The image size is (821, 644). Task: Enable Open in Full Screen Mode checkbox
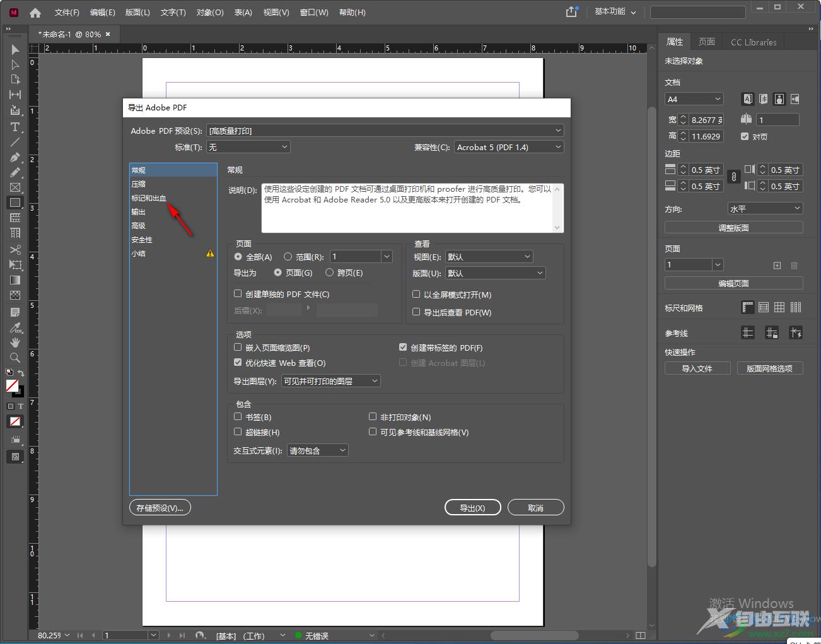416,294
